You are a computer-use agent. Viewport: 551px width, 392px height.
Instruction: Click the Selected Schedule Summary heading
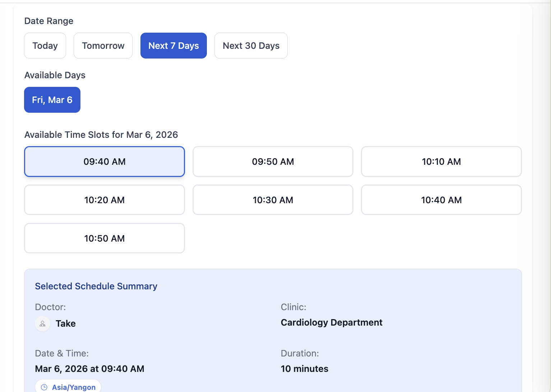click(x=96, y=286)
